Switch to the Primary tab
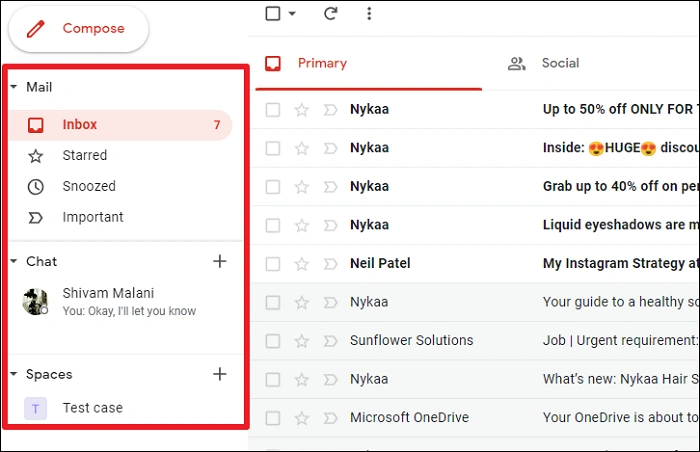The height and width of the screenshot is (452, 700). pos(368,63)
